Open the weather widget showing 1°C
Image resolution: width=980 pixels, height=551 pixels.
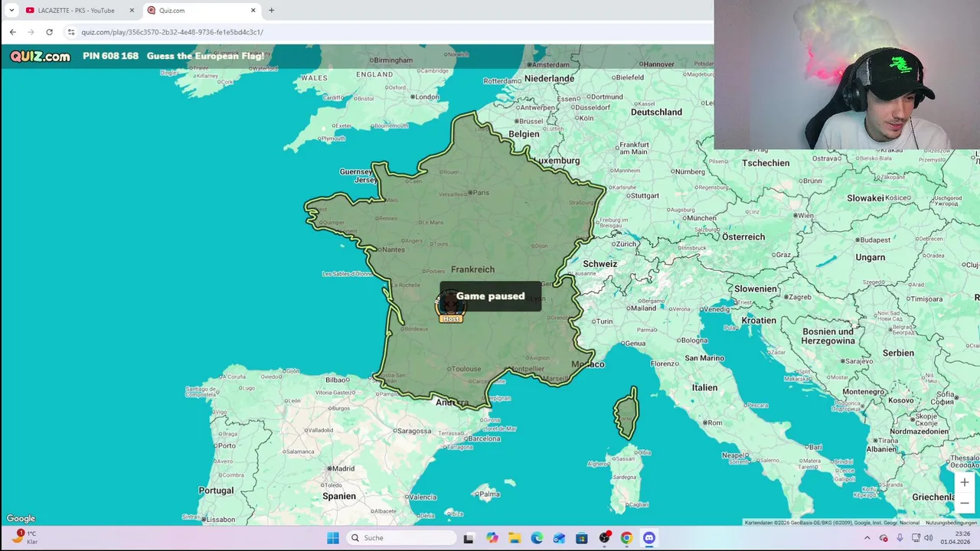[24, 537]
